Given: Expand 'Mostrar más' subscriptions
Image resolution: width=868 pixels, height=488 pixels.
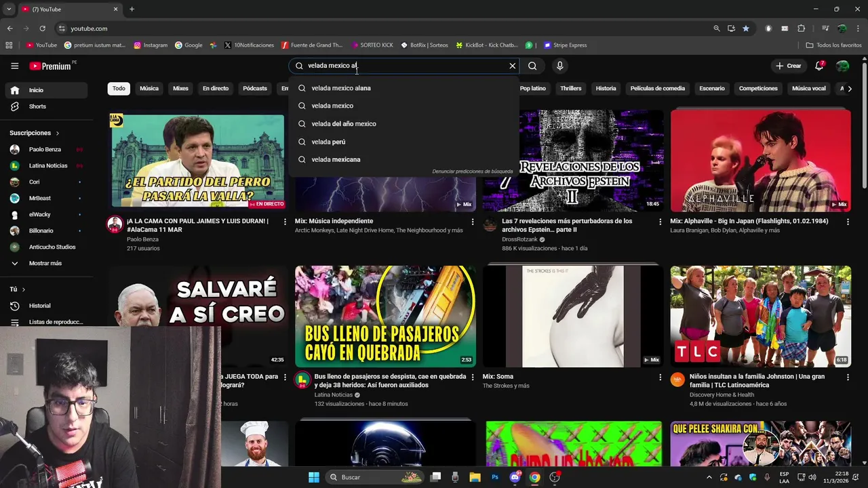Looking at the screenshot, I should (47, 263).
